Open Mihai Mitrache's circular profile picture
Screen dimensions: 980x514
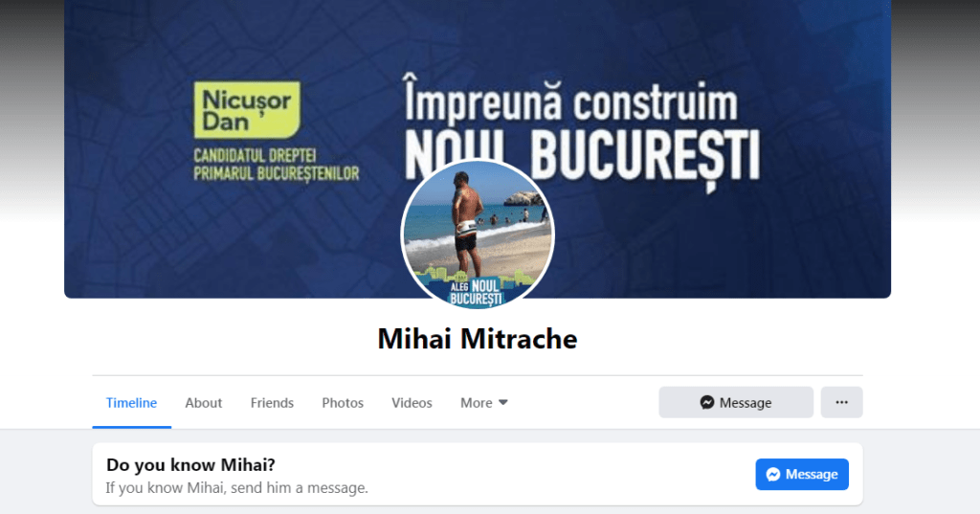478,235
